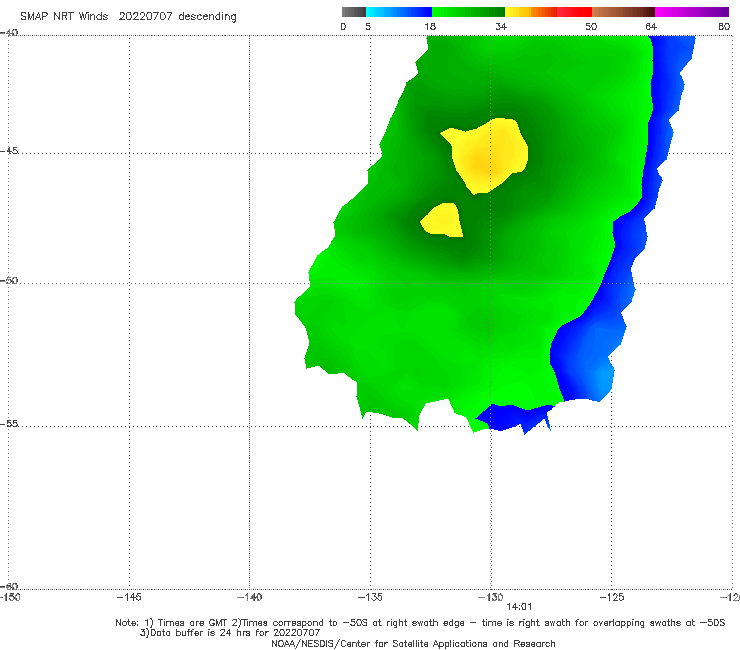
Task: Click the note 'Data buffer is 24 hrs for 20220707'
Action: 235,633
